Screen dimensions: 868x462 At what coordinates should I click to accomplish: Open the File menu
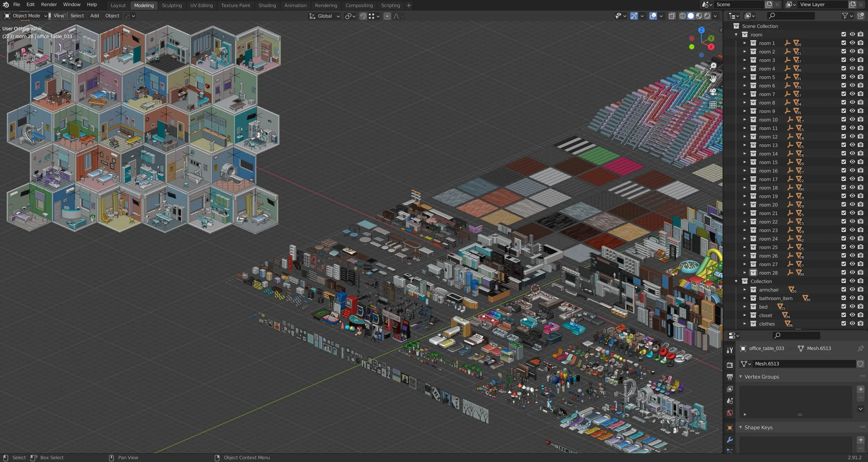(x=16, y=4)
